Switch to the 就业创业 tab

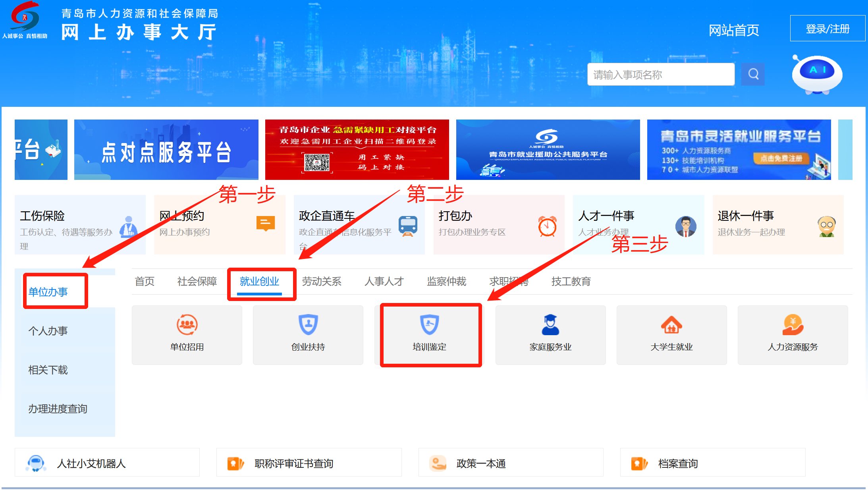coord(259,282)
